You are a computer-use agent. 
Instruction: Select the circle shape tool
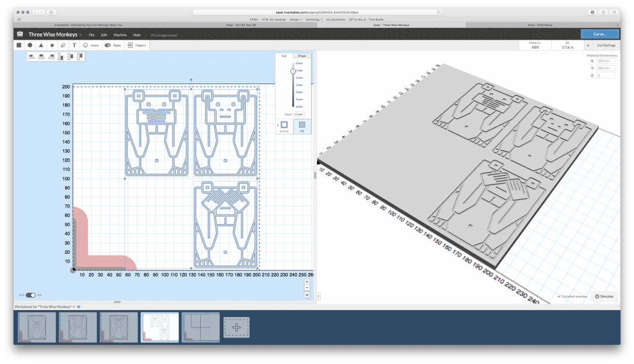(30, 45)
